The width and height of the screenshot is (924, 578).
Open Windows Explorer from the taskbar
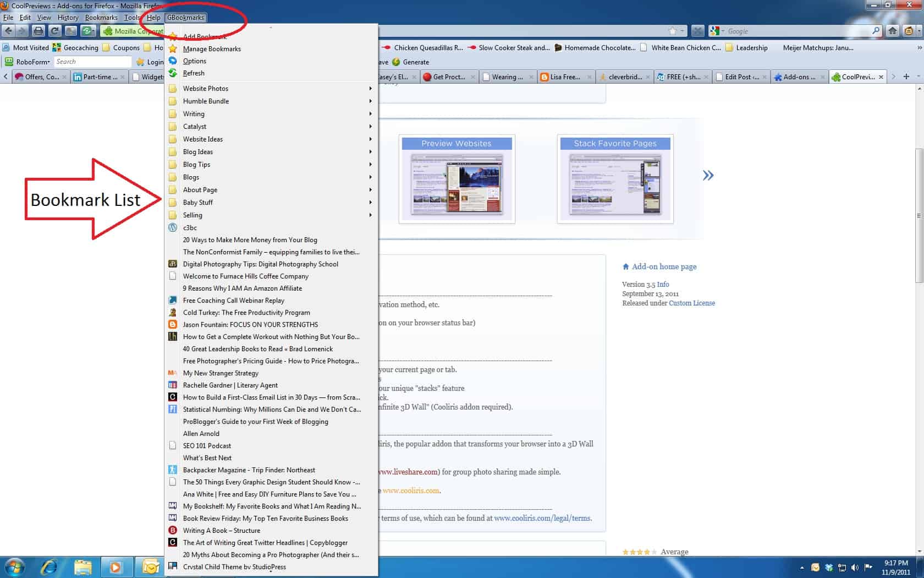click(82, 566)
